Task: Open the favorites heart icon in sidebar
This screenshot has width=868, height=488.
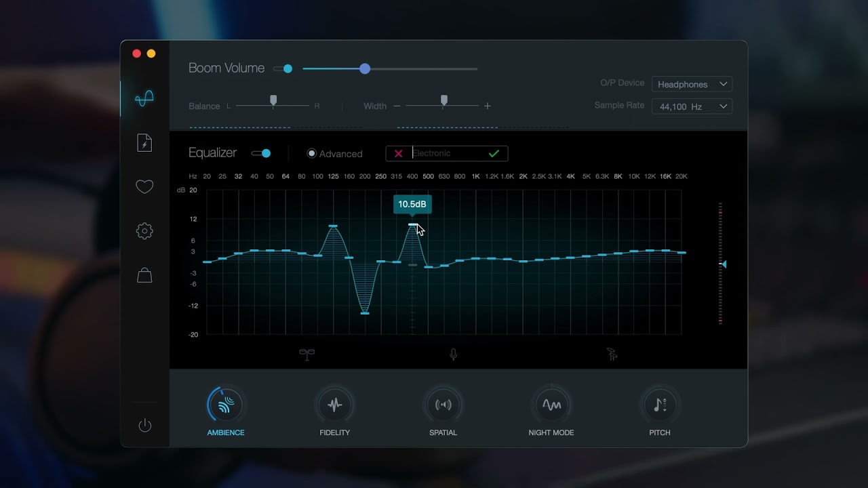Action: coord(144,187)
